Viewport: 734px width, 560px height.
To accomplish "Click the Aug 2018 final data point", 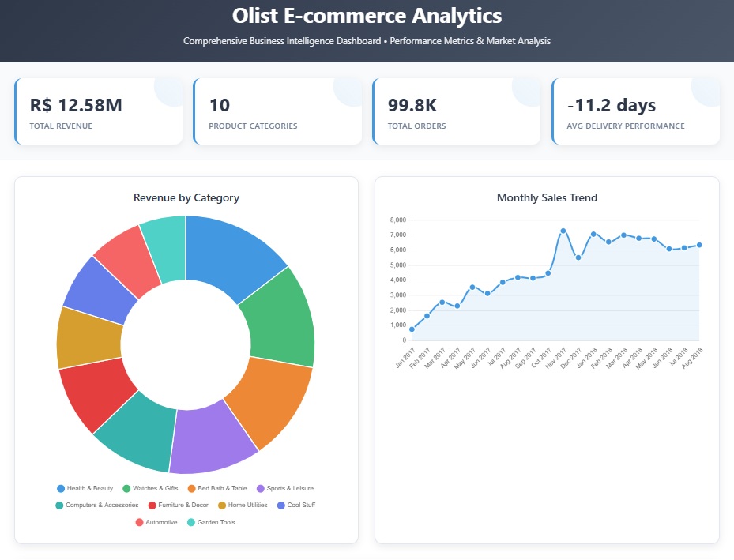I will 699,245.
